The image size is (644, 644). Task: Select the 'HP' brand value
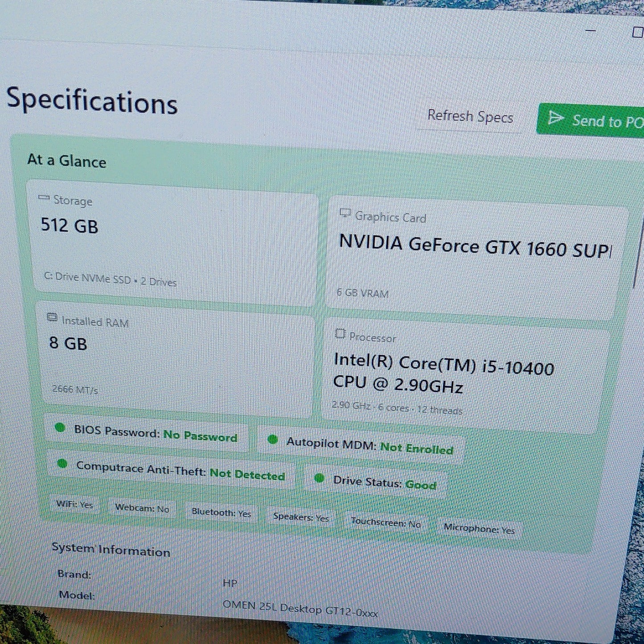tap(230, 583)
